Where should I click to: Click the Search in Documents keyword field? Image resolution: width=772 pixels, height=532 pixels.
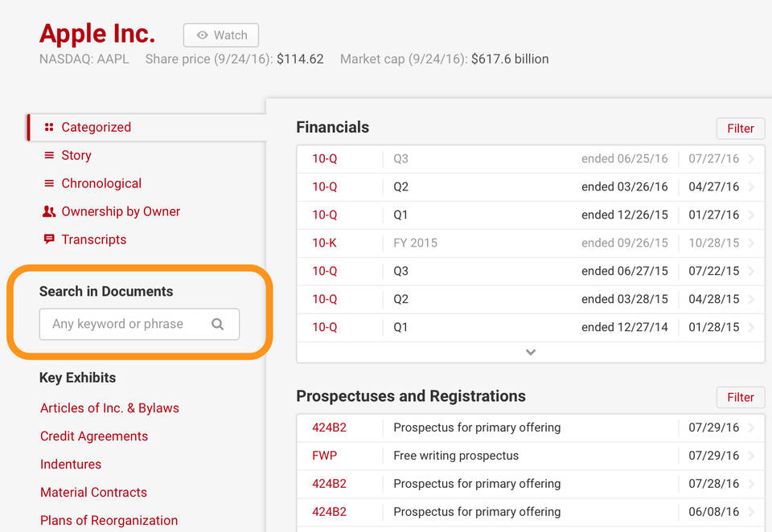(125, 324)
